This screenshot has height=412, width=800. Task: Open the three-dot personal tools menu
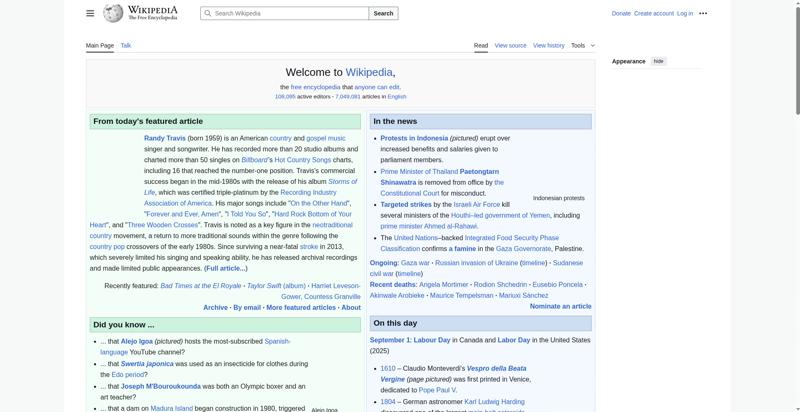point(703,13)
